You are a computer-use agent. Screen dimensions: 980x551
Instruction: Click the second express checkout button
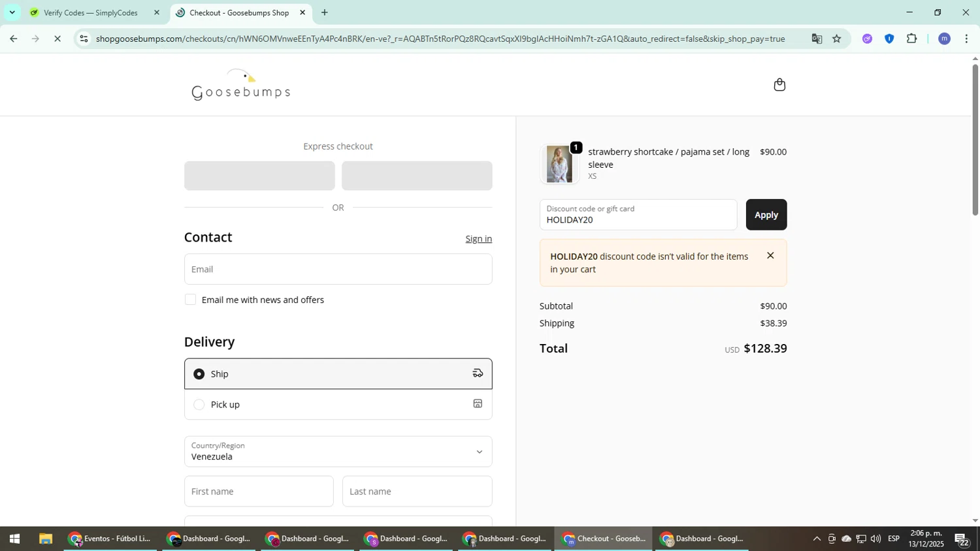click(x=417, y=176)
